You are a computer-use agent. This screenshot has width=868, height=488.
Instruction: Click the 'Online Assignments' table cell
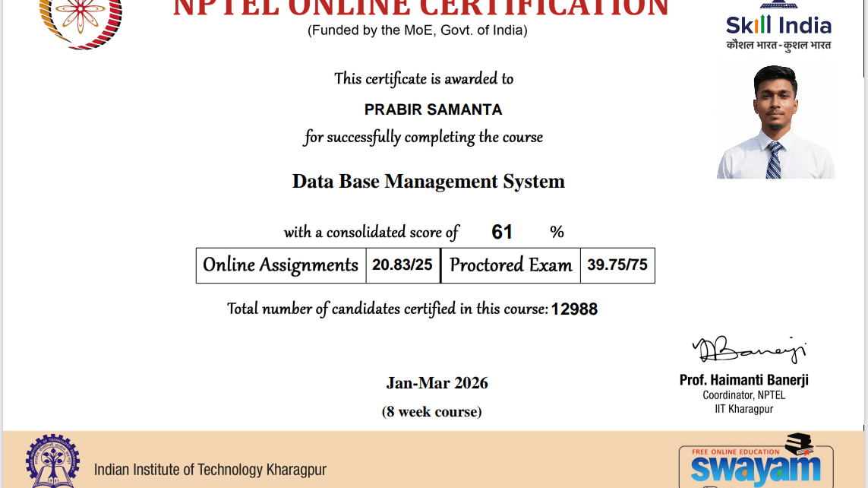pyautogui.click(x=281, y=265)
